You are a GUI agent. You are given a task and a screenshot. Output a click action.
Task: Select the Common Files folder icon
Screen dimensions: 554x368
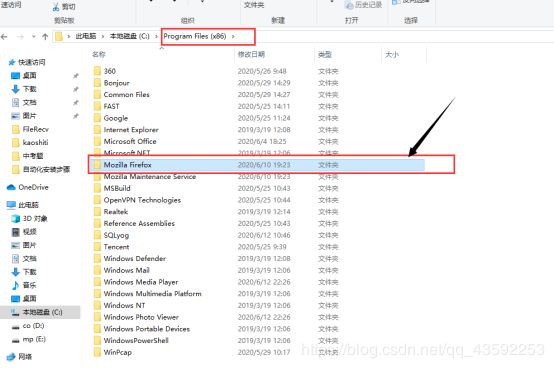[98, 94]
